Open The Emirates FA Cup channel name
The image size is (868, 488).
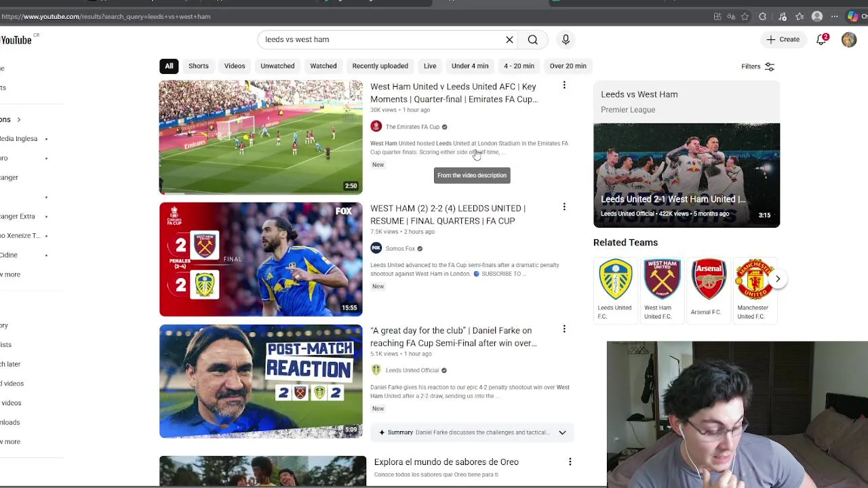pyautogui.click(x=412, y=127)
